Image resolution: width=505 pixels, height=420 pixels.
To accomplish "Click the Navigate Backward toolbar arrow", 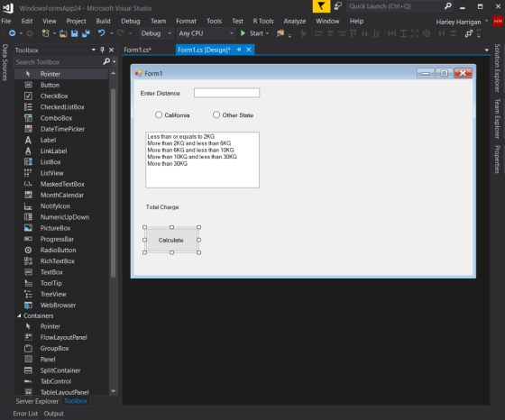I will pos(13,33).
